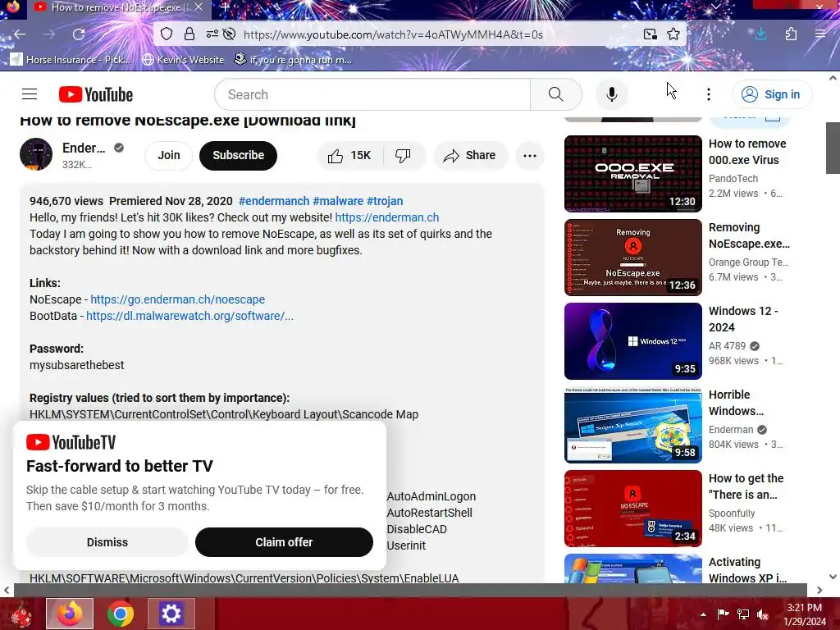
Task: Click the autoplay blocked icon in address bar
Action: 230,34
